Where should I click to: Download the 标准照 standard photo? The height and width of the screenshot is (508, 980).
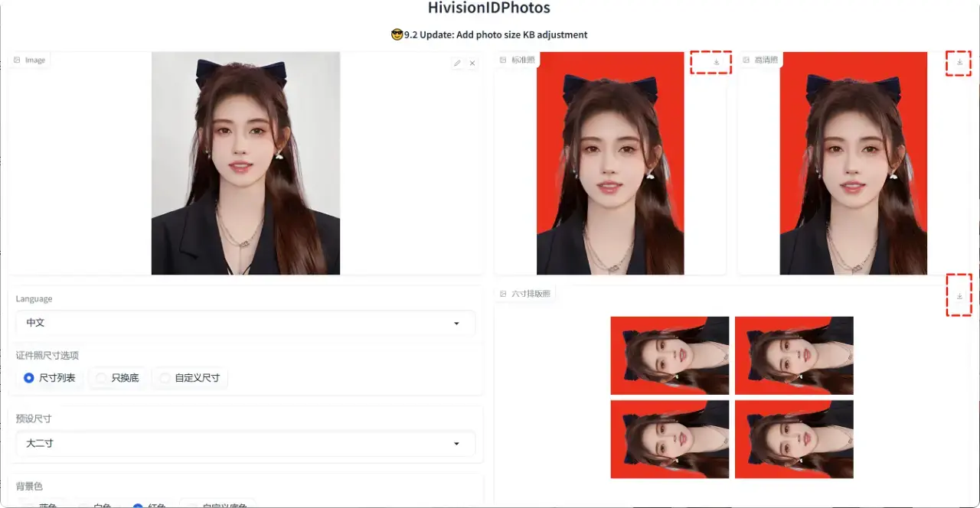(x=716, y=62)
